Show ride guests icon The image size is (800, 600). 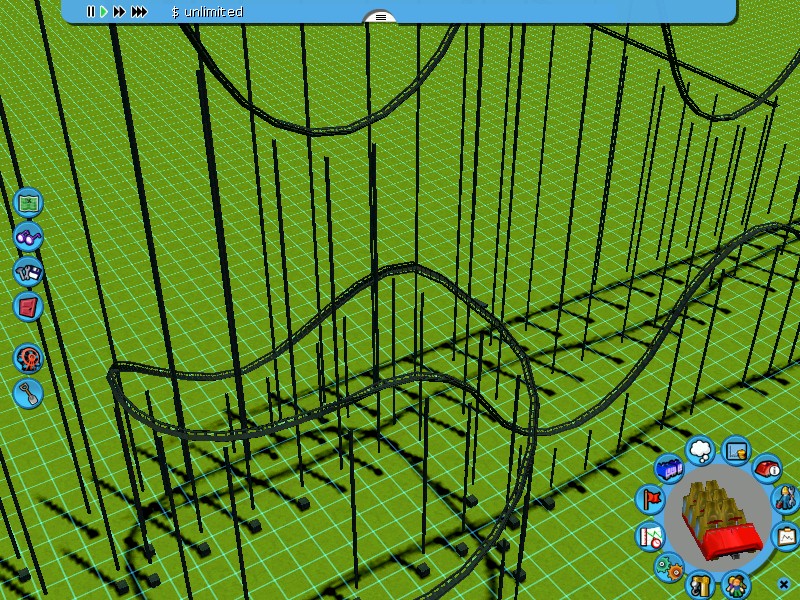735,586
